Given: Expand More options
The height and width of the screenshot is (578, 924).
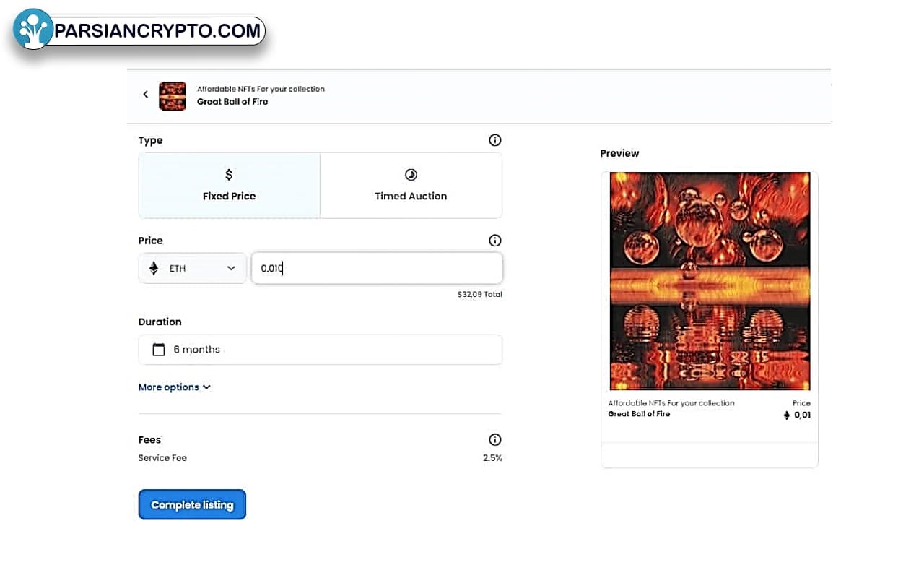Looking at the screenshot, I should (174, 387).
